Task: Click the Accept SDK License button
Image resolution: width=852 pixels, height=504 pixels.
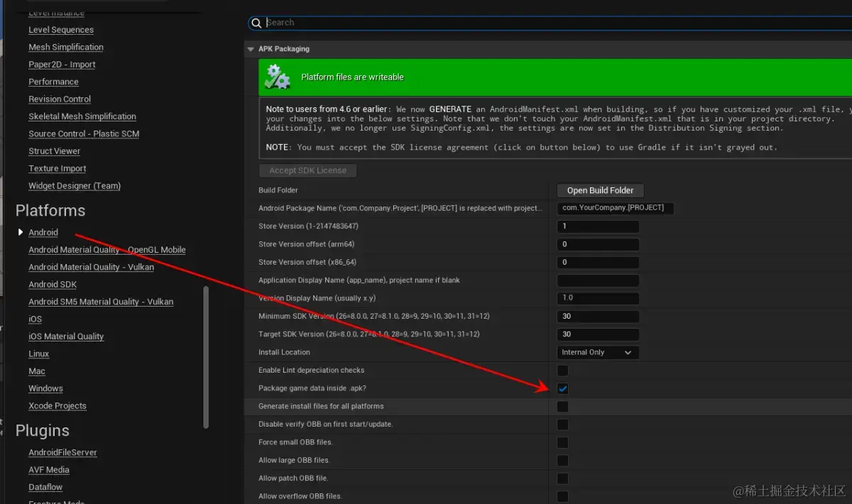Action: point(307,170)
